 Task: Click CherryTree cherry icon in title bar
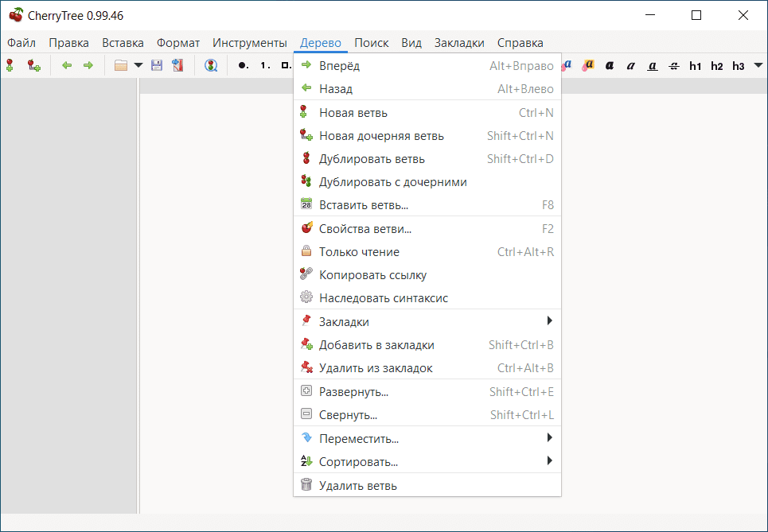[x=16, y=15]
